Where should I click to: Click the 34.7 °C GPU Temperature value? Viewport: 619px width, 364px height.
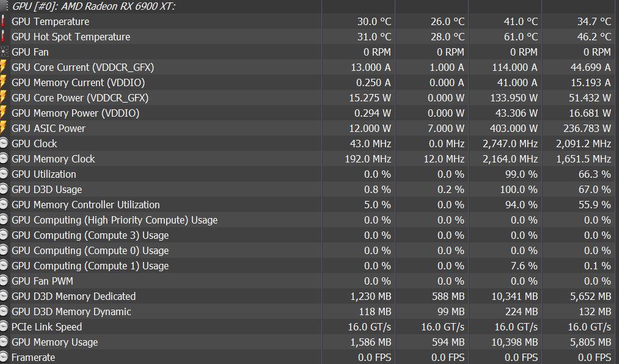tap(594, 22)
